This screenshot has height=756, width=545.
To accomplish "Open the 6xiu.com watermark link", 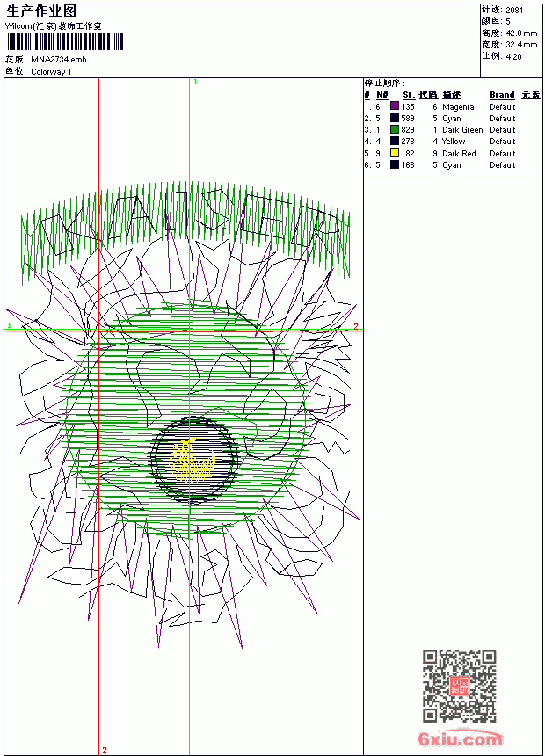I will click(x=461, y=738).
